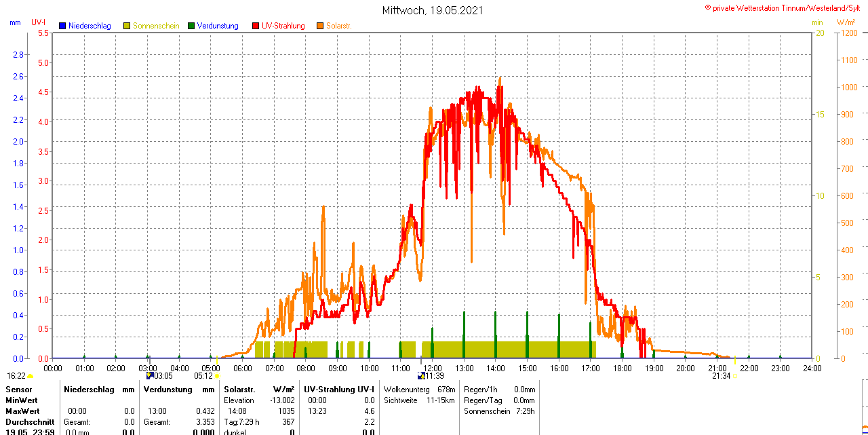Screen dimensions: 868x435
Task: Click the moon icon next to 03:05
Action: [x=150, y=375]
